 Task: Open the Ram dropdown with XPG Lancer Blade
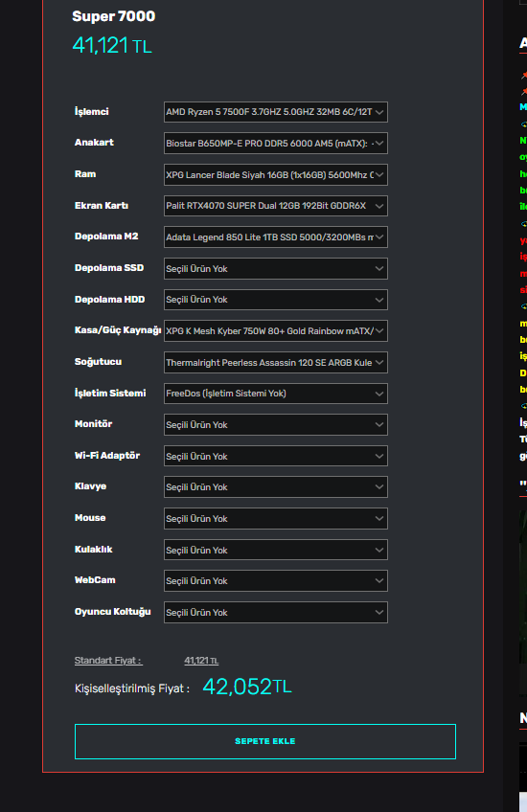pyautogui.click(x=276, y=175)
